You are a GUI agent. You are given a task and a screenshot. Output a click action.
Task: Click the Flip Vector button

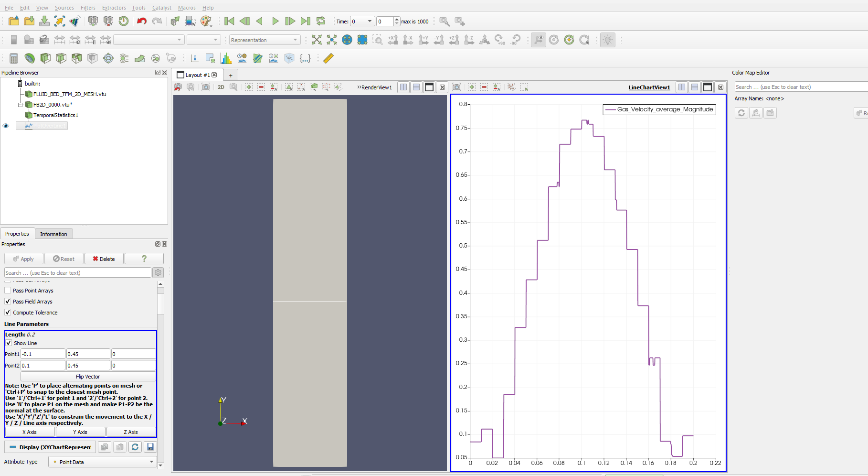click(x=88, y=377)
